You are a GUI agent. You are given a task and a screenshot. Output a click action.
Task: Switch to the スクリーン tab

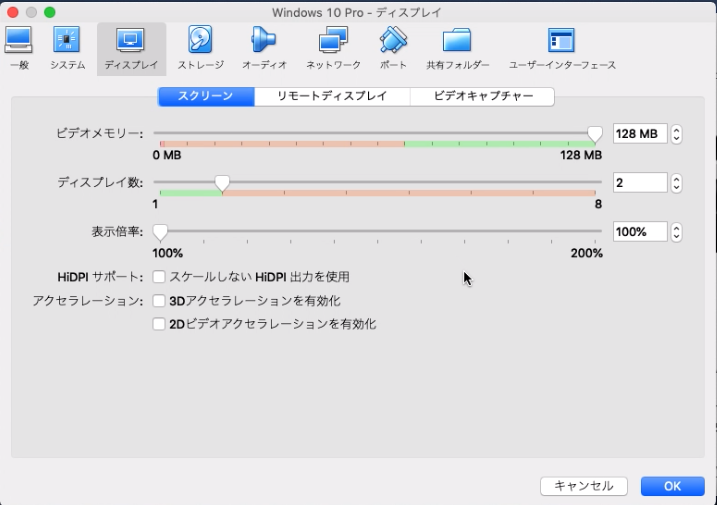point(206,97)
